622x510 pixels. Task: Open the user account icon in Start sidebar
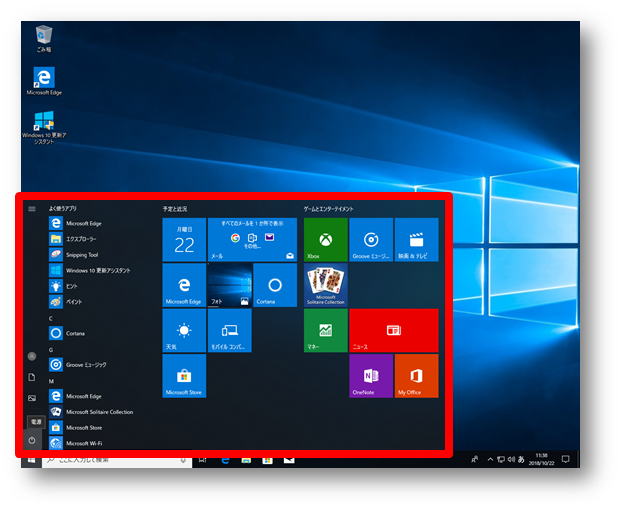pos(32,356)
